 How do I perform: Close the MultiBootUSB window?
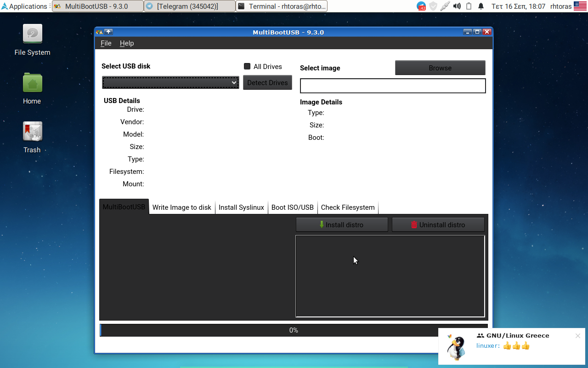pyautogui.click(x=487, y=32)
